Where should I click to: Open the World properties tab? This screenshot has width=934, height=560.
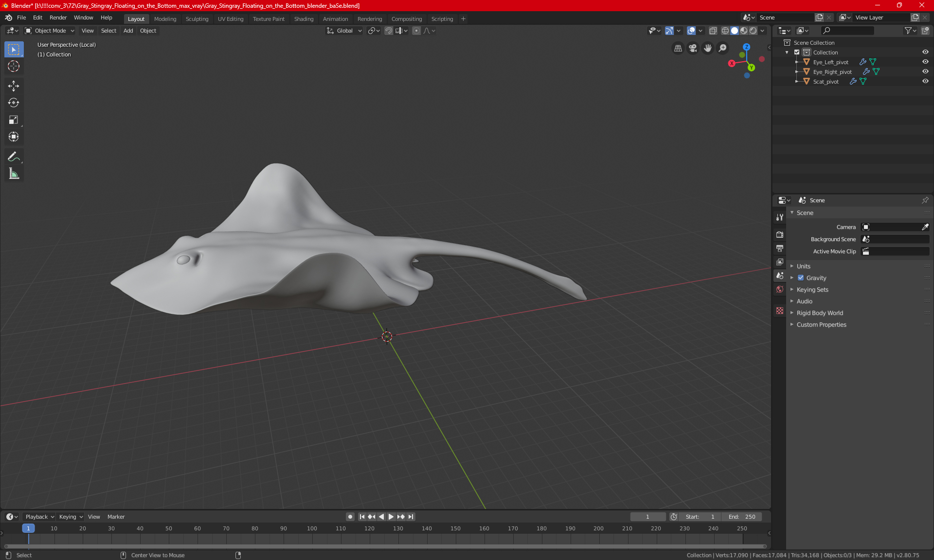[x=780, y=289]
